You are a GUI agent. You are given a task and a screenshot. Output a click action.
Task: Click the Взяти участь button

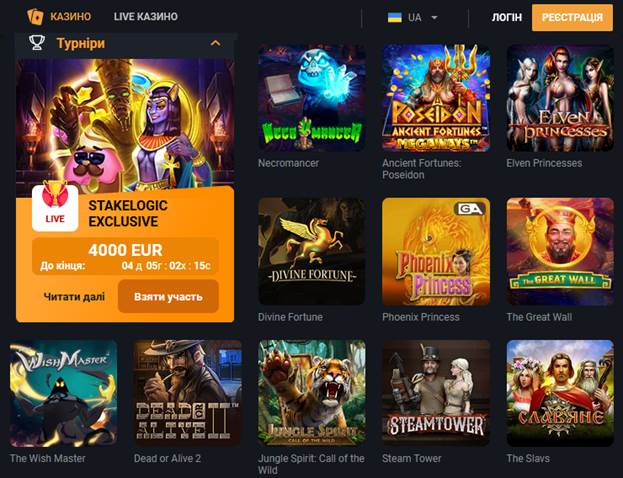[x=168, y=297]
